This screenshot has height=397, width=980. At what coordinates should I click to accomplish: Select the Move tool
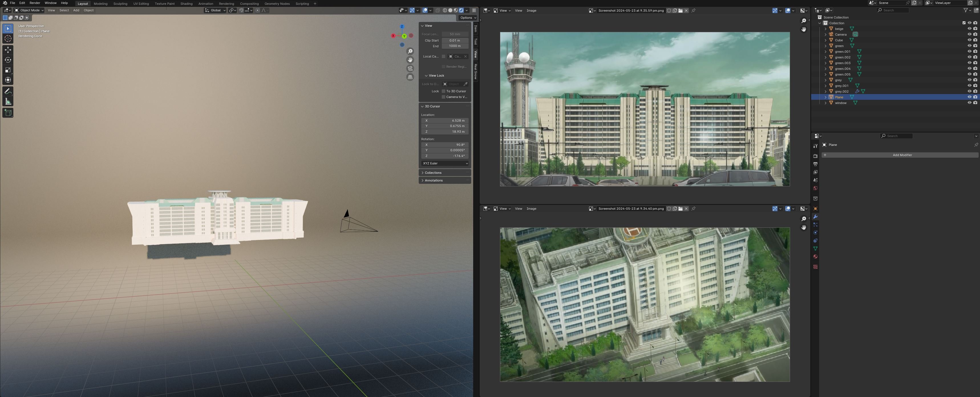coord(8,50)
